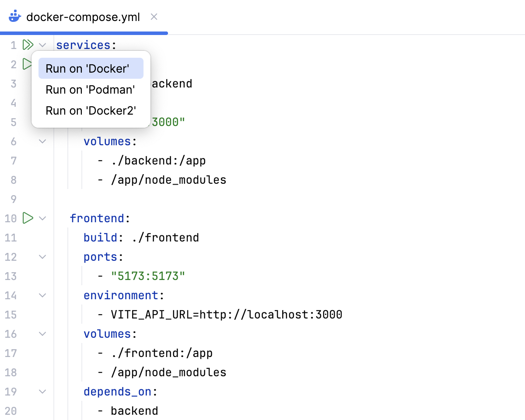This screenshot has width=525, height=420.
Task: Run the frontend service on line 10
Action: click(x=28, y=218)
